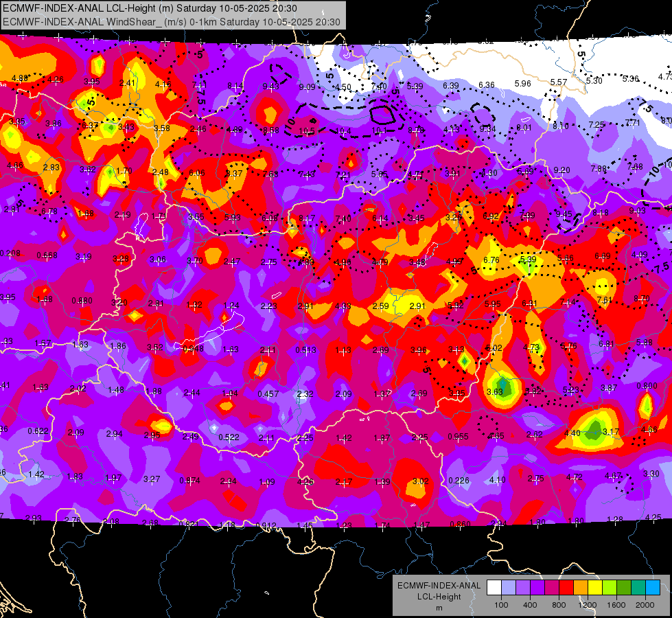Click the wind shear value 0.800
Image resolution: width=672 pixels, height=618 pixels.
(x=647, y=386)
